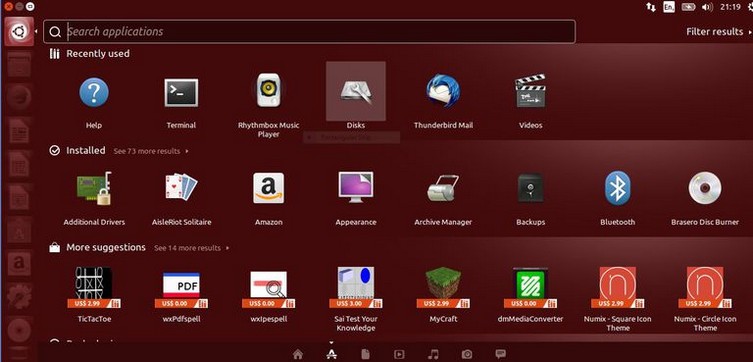Open the En keyboard layout indicator
The height and width of the screenshot is (362, 753).
point(669,7)
